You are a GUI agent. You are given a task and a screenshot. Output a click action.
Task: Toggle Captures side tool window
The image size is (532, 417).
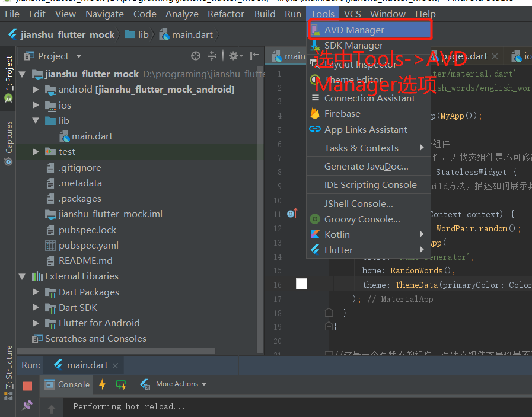point(8,142)
